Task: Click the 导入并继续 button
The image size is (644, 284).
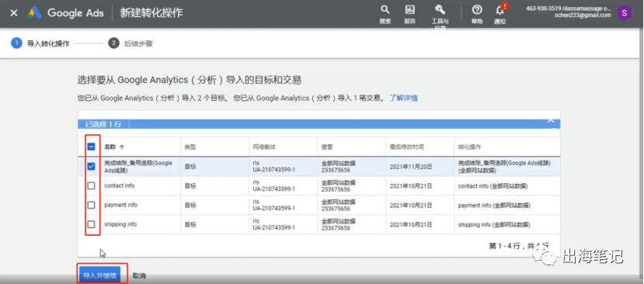Action: [x=99, y=275]
